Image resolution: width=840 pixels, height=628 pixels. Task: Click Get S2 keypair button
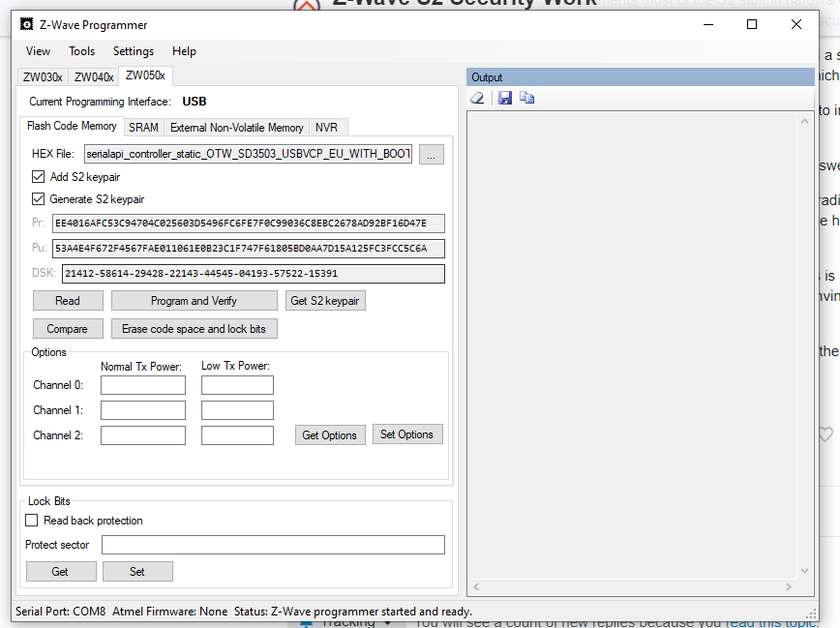pyautogui.click(x=325, y=301)
